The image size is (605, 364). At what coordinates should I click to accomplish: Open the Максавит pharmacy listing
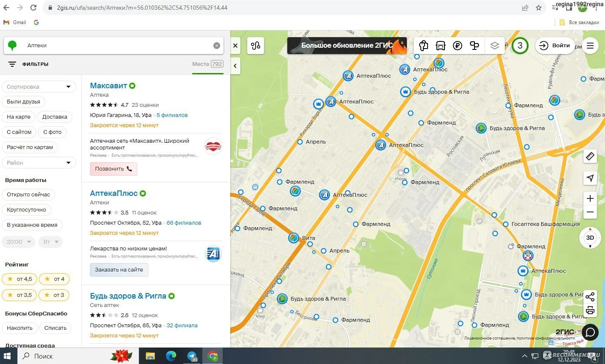(x=109, y=86)
